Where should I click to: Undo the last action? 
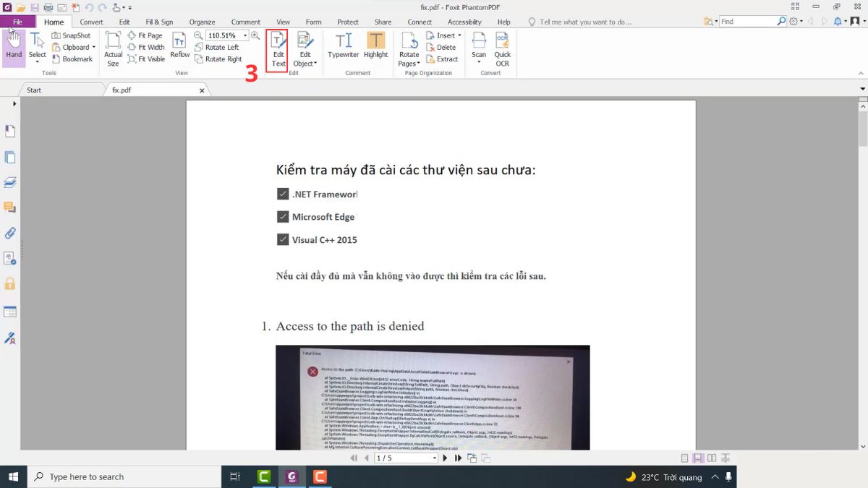coord(89,7)
